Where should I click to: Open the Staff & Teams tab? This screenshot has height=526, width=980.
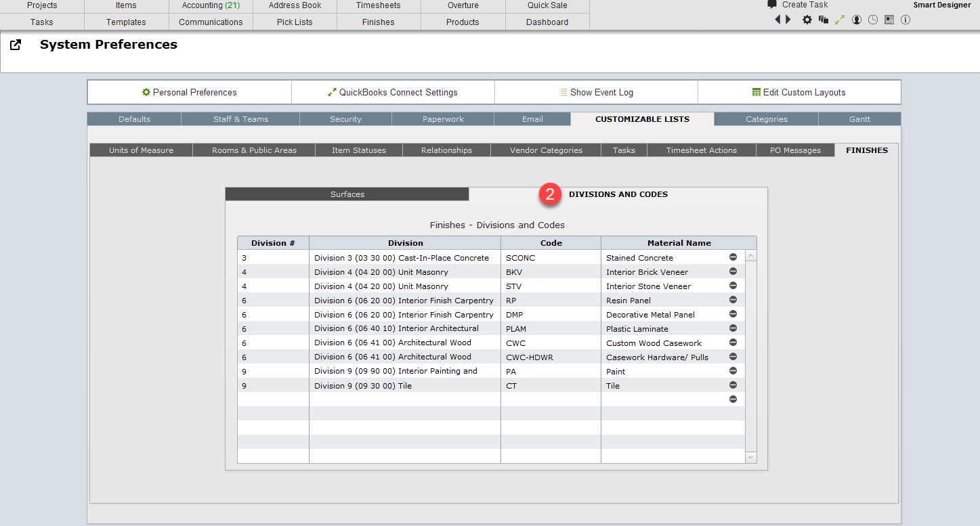coord(240,119)
